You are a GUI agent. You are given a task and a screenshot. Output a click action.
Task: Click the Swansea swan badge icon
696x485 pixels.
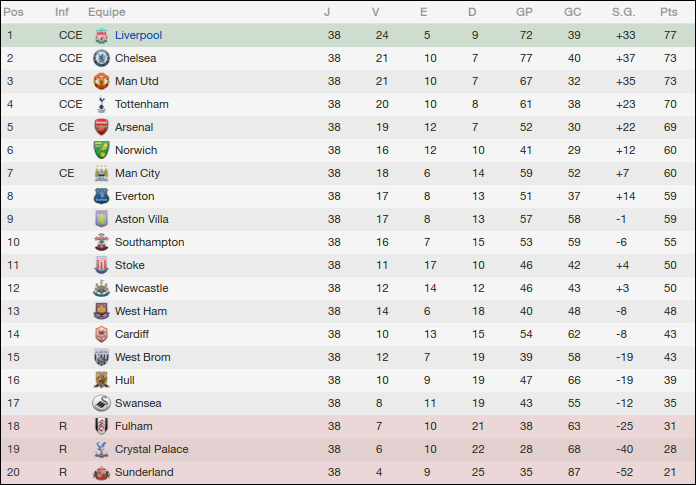[100, 403]
